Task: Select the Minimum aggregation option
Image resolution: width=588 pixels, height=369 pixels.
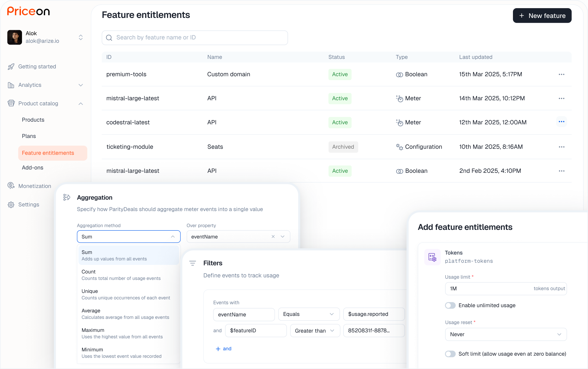Action: [x=129, y=353]
